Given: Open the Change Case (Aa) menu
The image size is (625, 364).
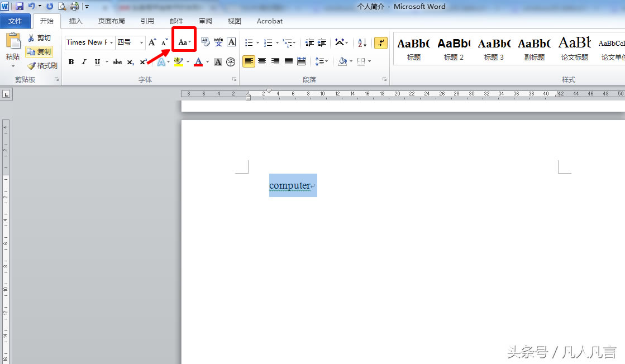Looking at the screenshot, I should click(x=184, y=42).
